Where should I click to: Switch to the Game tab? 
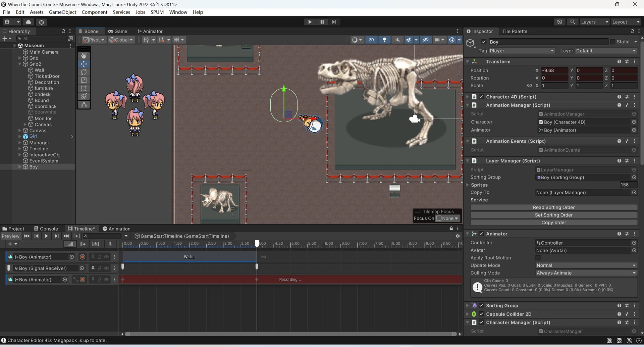[x=118, y=31]
